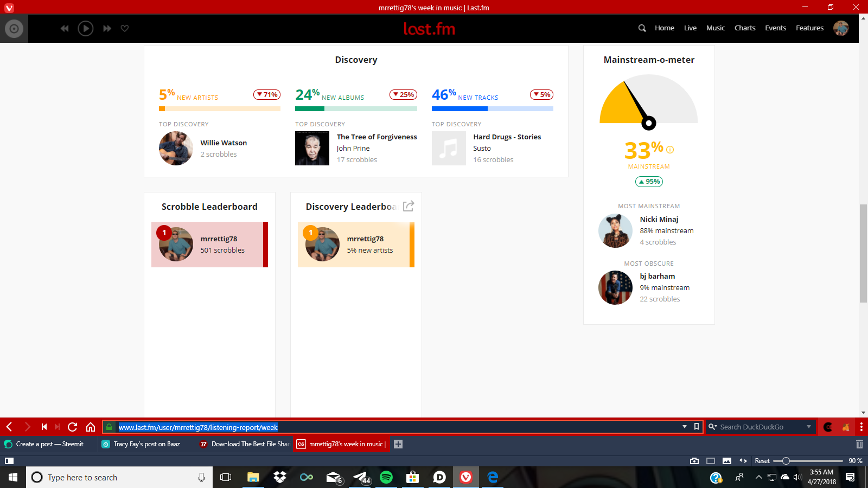This screenshot has height=488, width=868.
Task: Open the Home menu item
Action: point(665,28)
